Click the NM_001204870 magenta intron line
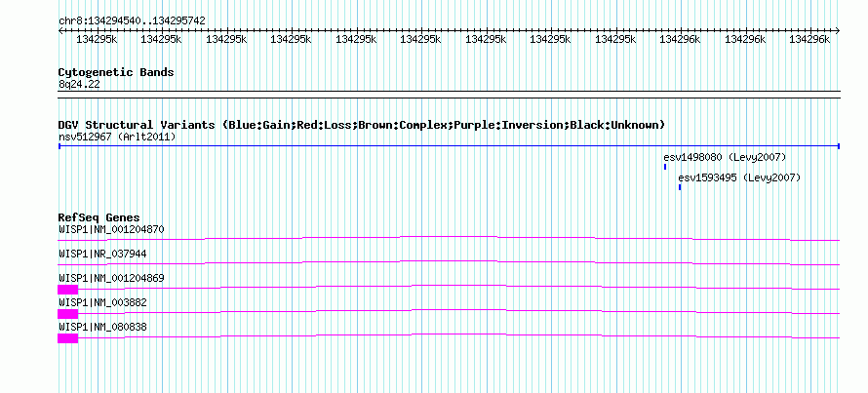Screen dimensions: 868x393 tap(449, 238)
